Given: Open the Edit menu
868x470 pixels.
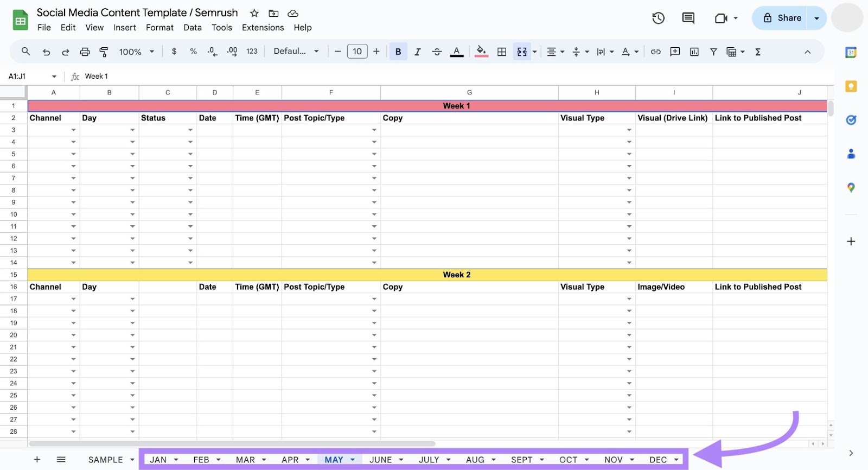Looking at the screenshot, I should coord(68,28).
